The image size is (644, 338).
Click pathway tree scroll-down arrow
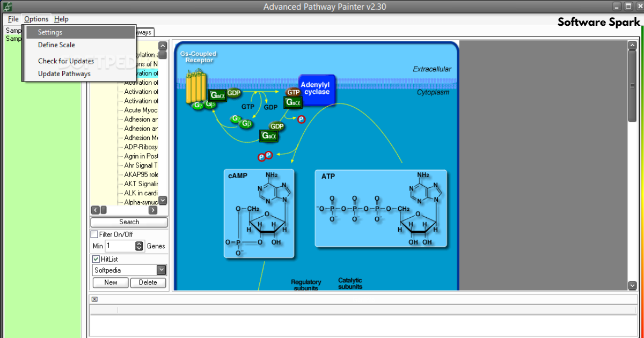[x=163, y=200]
